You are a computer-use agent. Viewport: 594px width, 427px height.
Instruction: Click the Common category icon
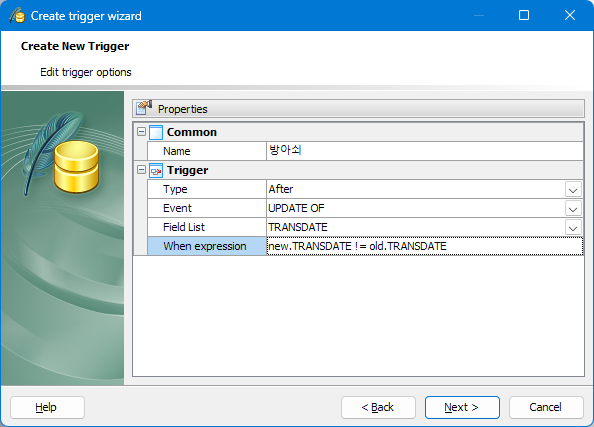156,132
